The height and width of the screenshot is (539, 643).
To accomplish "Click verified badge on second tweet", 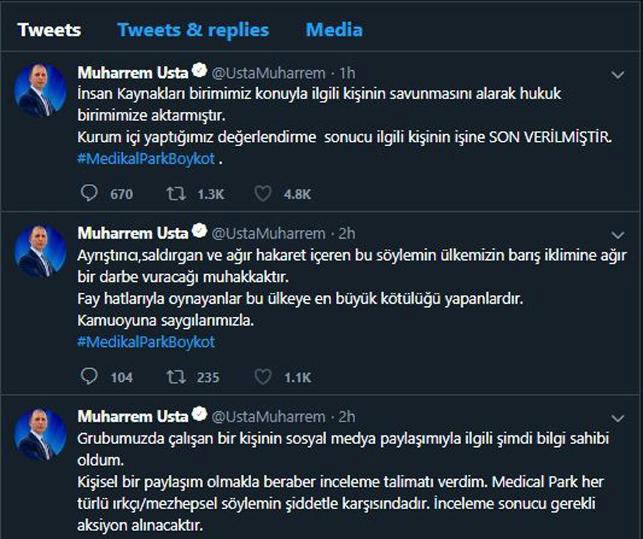I will coord(199,233).
